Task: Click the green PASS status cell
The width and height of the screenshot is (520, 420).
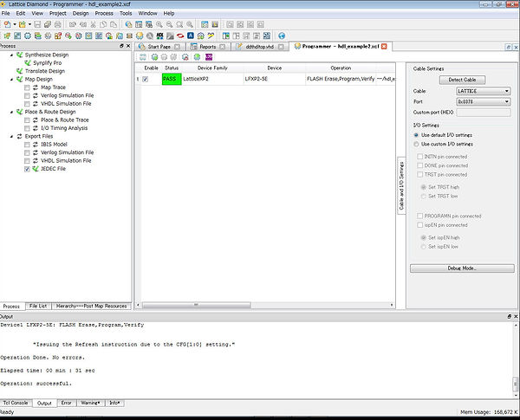Action: 172,79
